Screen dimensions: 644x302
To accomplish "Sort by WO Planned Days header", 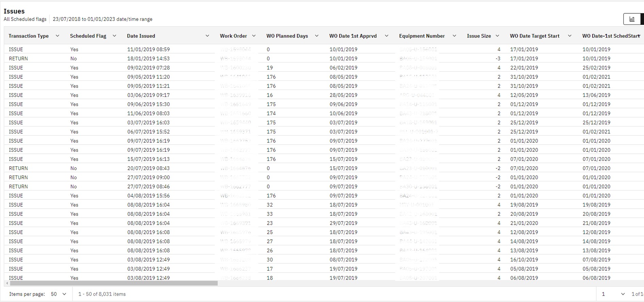I will (287, 36).
